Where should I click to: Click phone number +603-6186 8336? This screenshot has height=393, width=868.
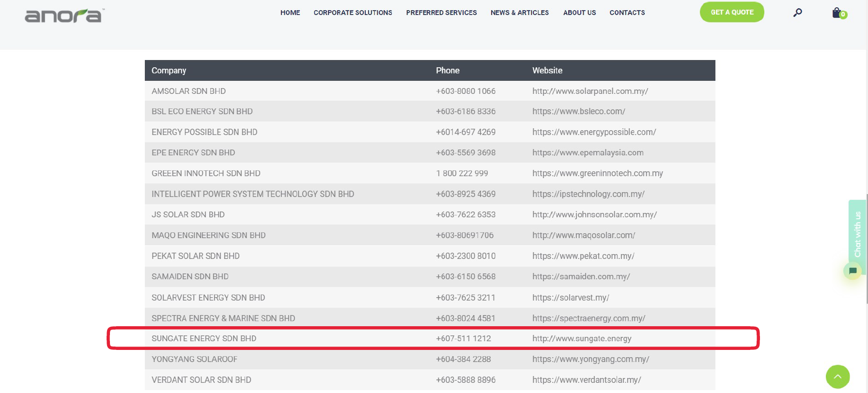(465, 111)
